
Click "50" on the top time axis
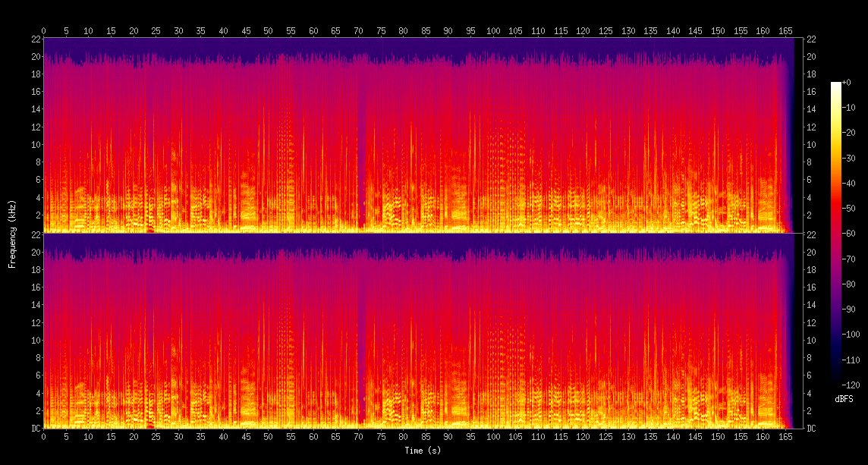[269, 31]
